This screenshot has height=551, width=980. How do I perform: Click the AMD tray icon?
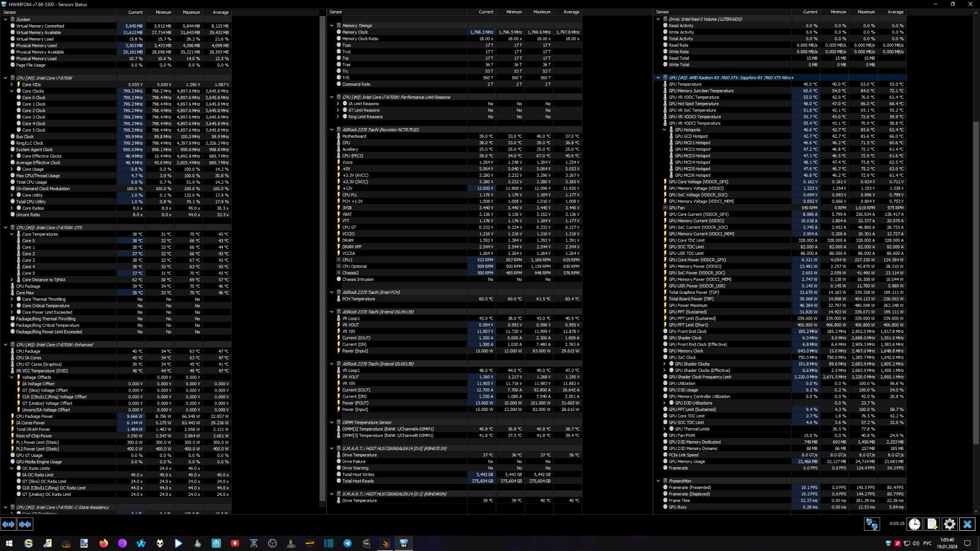897,543
